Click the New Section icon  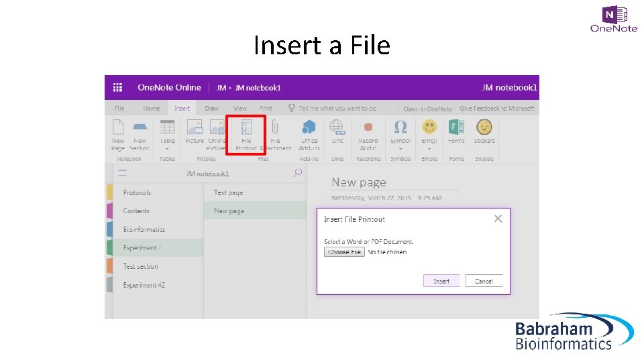point(140,127)
